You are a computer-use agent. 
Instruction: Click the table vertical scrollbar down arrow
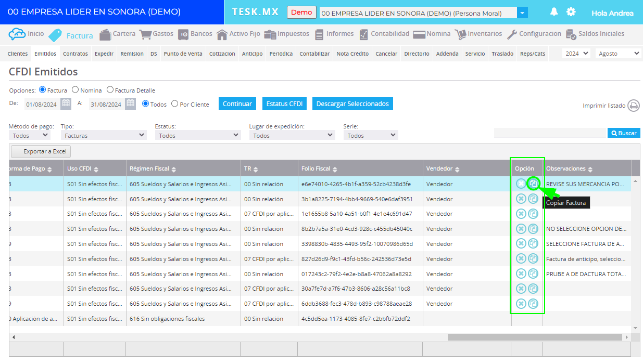tap(635, 328)
